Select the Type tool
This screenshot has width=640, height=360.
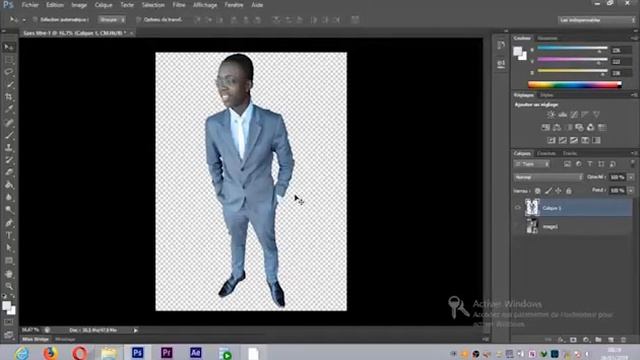point(9,236)
